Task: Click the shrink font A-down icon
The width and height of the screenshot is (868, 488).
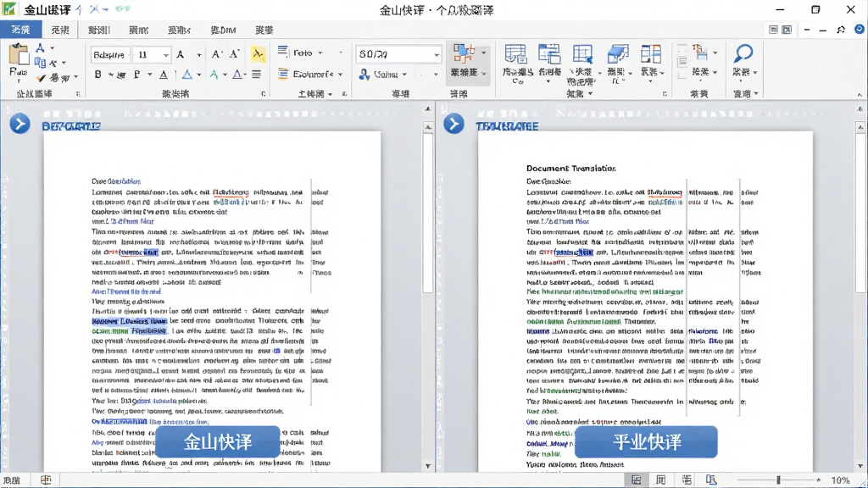Action: tap(234, 53)
